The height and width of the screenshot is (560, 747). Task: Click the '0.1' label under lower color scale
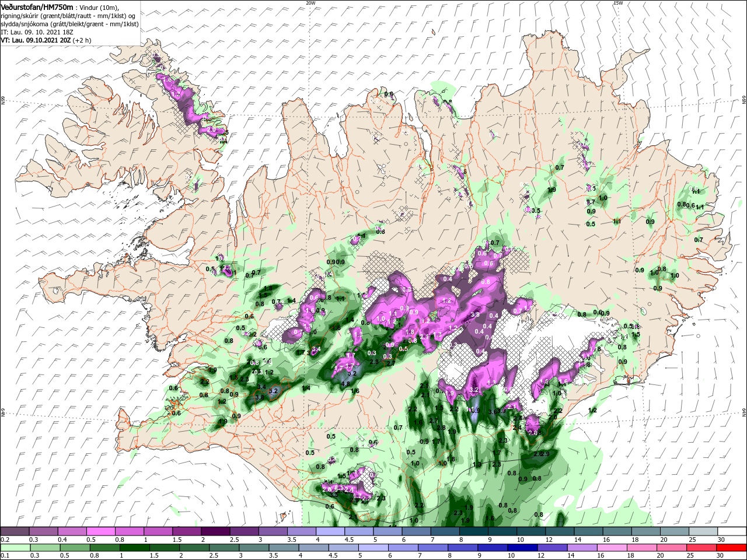[5, 555]
